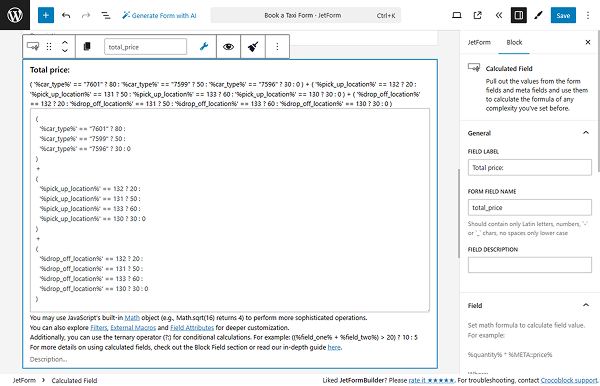Switch to the JetForm sidebar tab
The height and width of the screenshot is (386, 600).
click(479, 42)
